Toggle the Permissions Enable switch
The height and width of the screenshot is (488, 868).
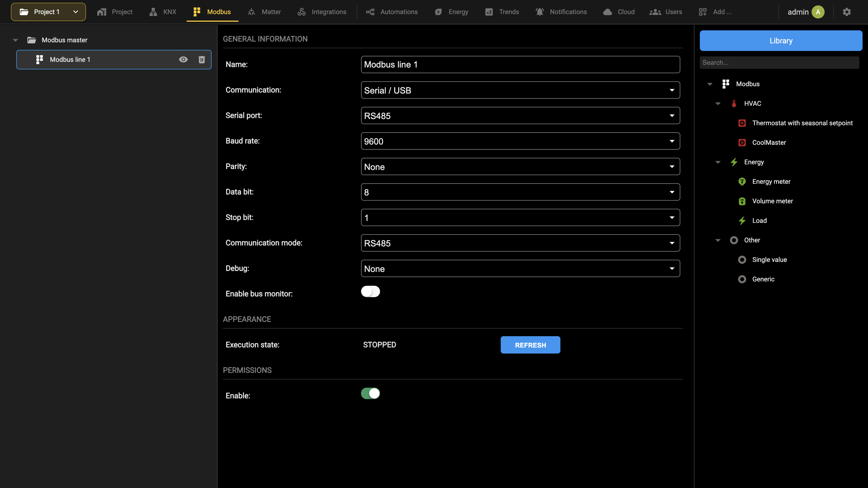coord(370,393)
